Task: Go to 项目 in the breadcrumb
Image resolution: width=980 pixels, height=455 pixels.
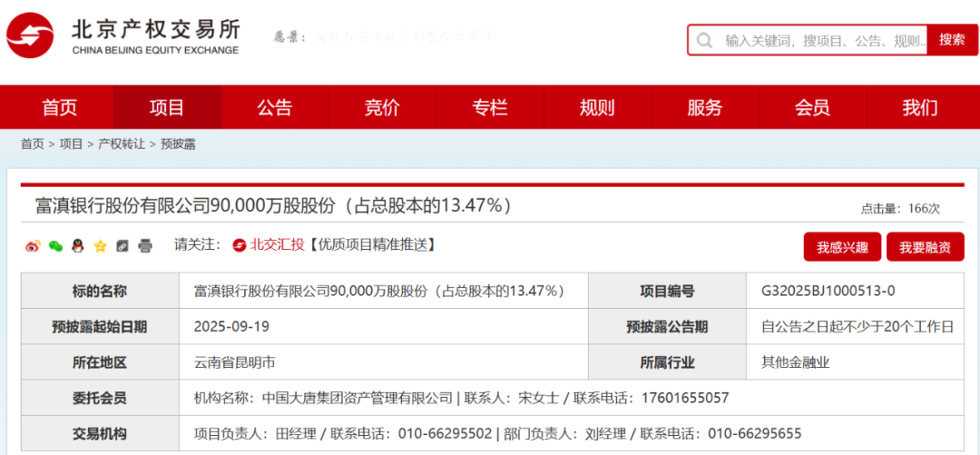Action: pyautogui.click(x=71, y=144)
